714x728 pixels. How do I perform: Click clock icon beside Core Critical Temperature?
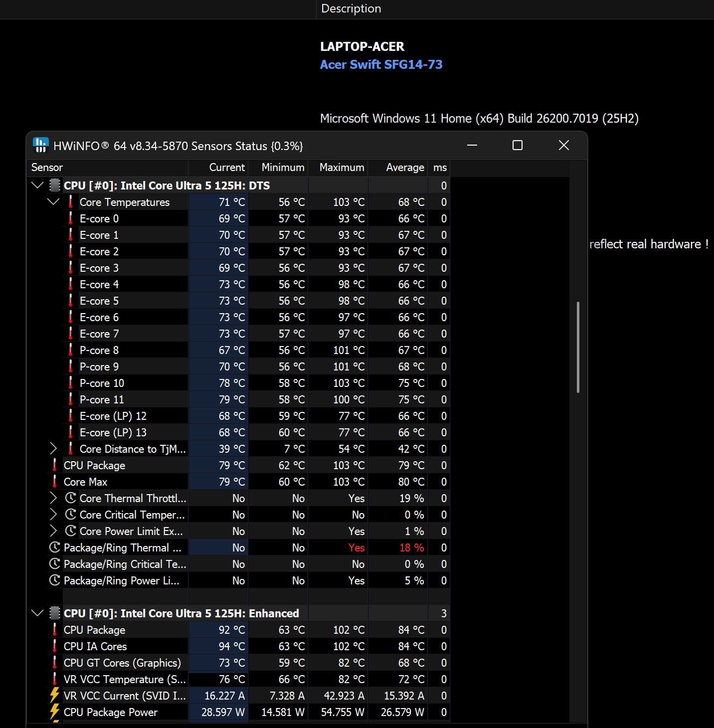click(x=71, y=515)
